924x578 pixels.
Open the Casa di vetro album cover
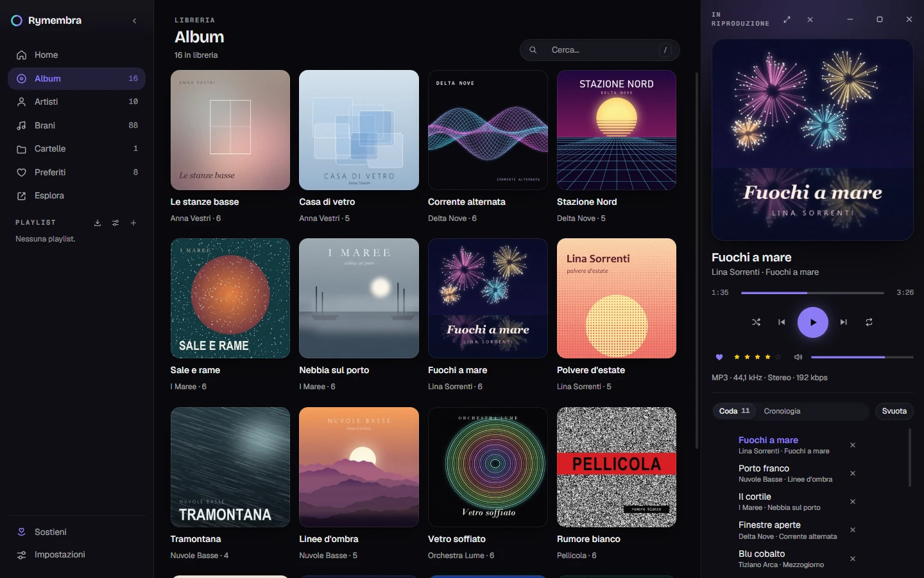359,130
